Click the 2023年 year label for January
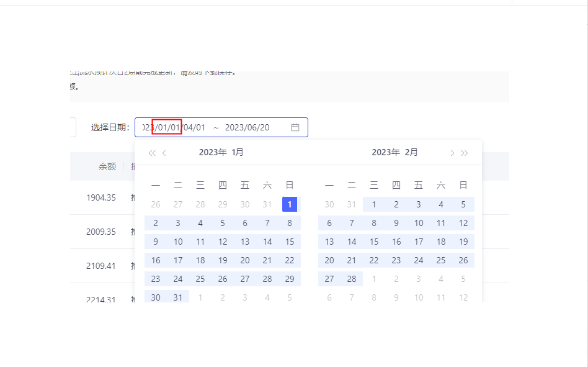The height and width of the screenshot is (367, 588). pos(212,152)
